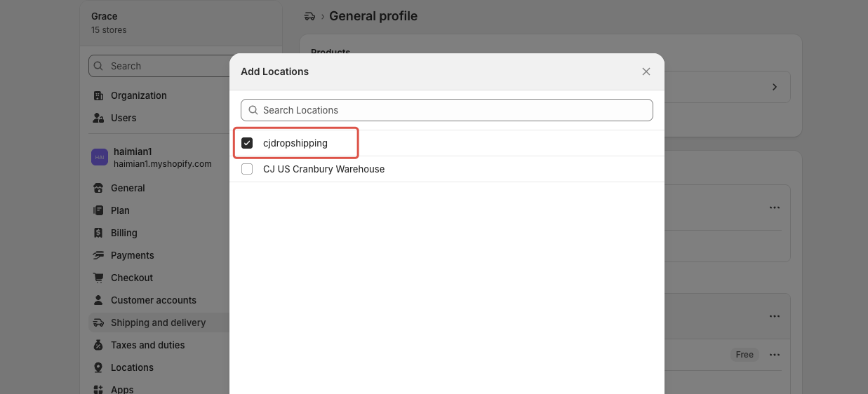Click the Locations pin icon
This screenshot has width=868, height=394.
coord(98,367)
